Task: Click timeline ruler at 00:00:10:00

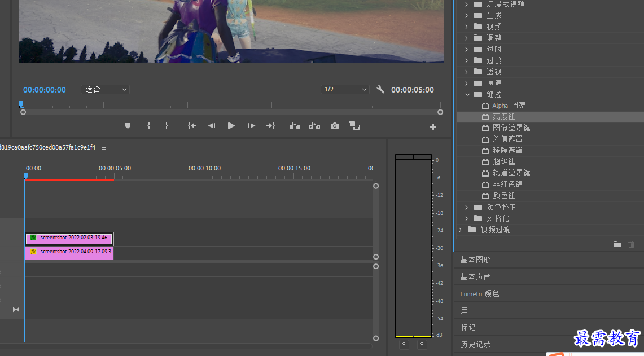Action: tap(204, 168)
